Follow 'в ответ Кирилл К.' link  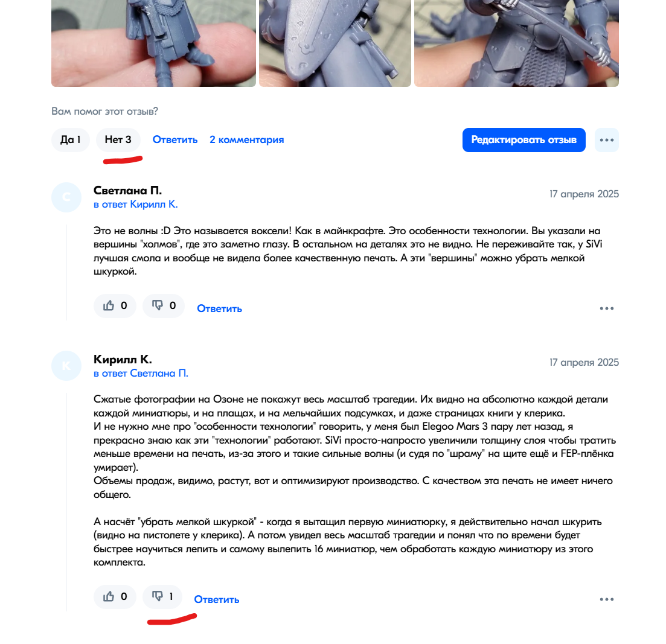pyautogui.click(x=135, y=205)
